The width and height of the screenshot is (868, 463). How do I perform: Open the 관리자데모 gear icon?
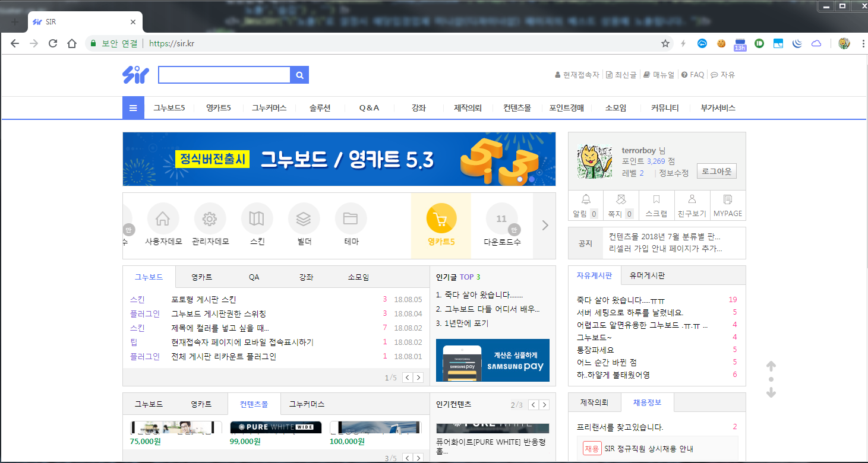(209, 219)
